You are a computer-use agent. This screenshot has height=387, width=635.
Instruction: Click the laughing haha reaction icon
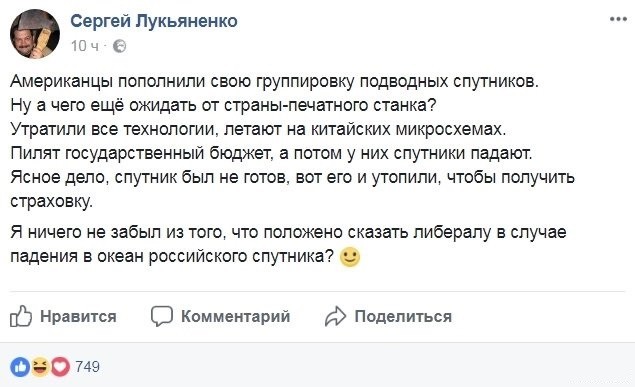tap(40, 367)
